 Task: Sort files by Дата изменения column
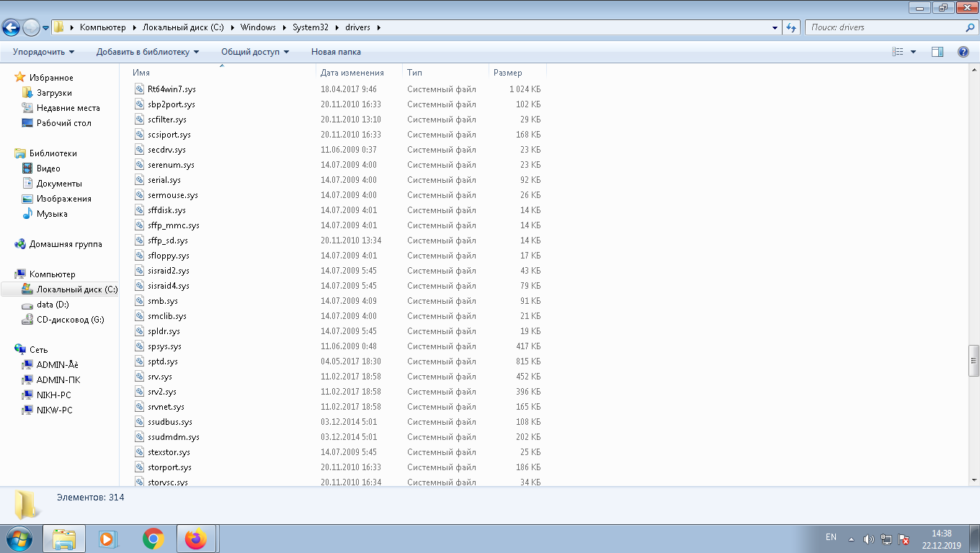[x=352, y=73]
